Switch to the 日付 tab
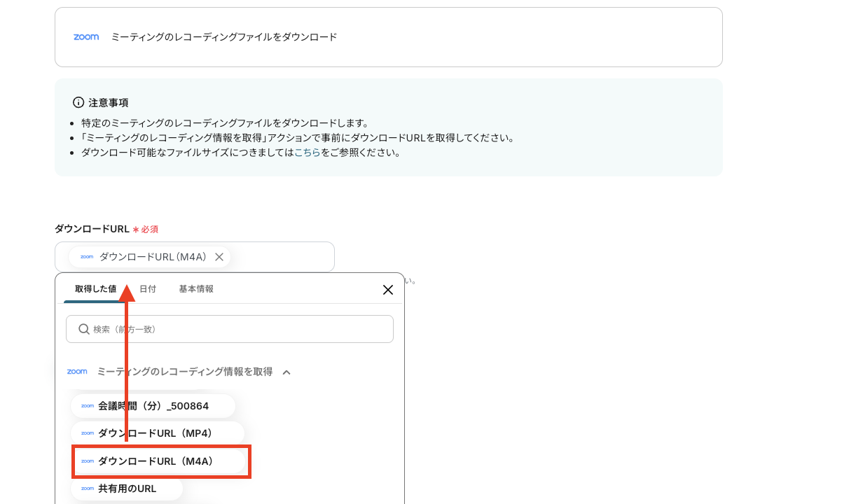 pos(148,288)
